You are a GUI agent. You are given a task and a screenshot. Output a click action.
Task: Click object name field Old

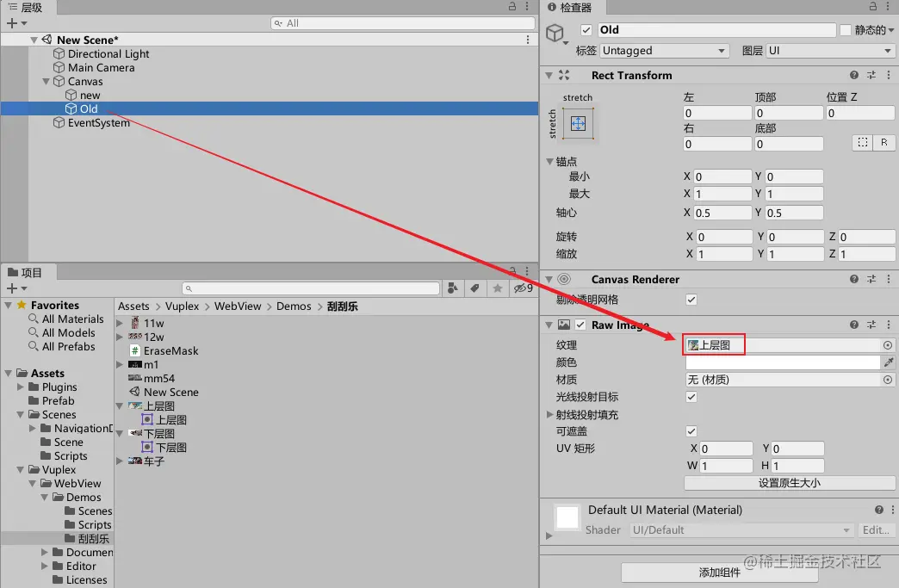click(716, 30)
